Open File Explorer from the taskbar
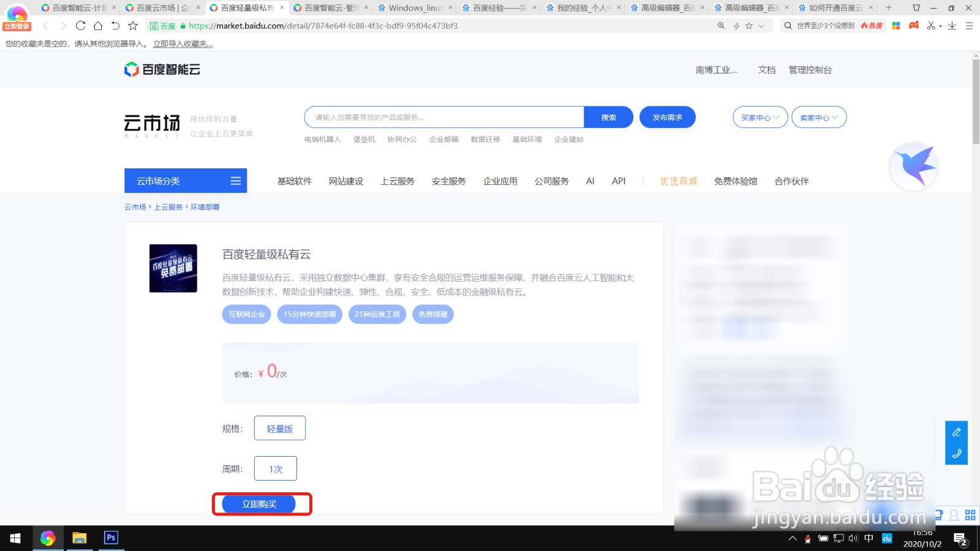980x551 pixels. tap(79, 538)
